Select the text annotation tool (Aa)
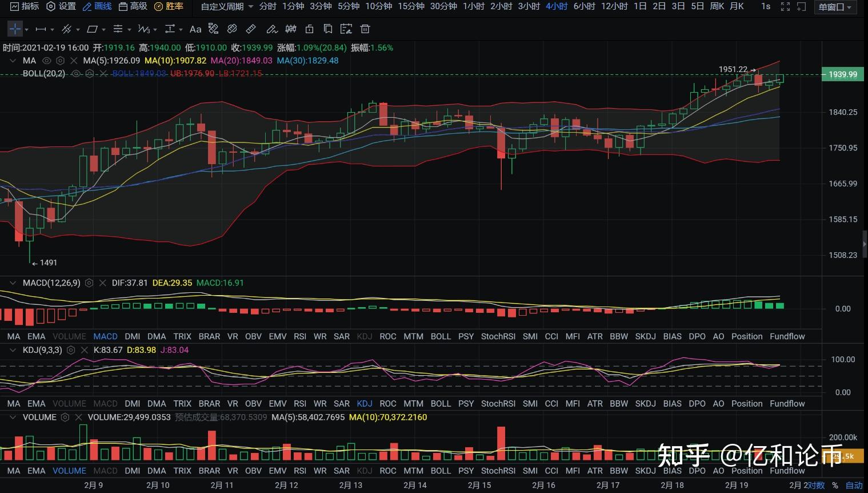The height and width of the screenshot is (493, 868). (195, 29)
